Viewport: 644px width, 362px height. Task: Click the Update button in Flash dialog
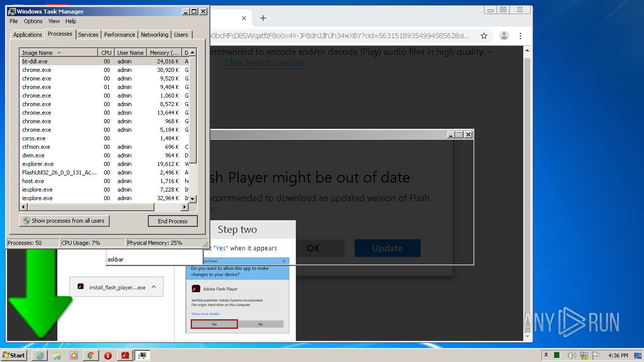coord(387,248)
